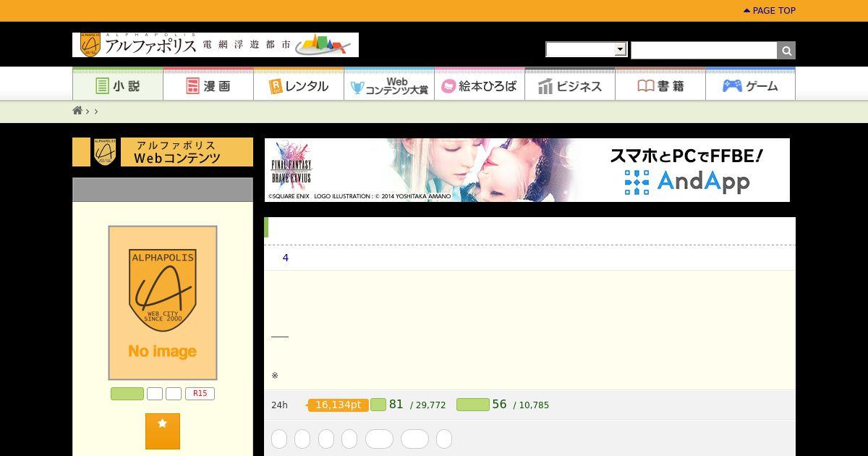Open the 書籍 books tab

point(660,85)
